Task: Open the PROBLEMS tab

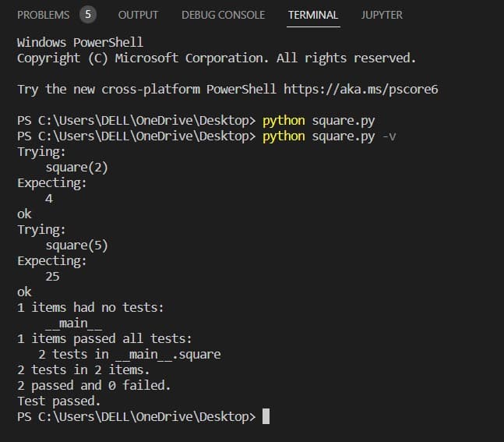Action: pyautogui.click(x=43, y=15)
